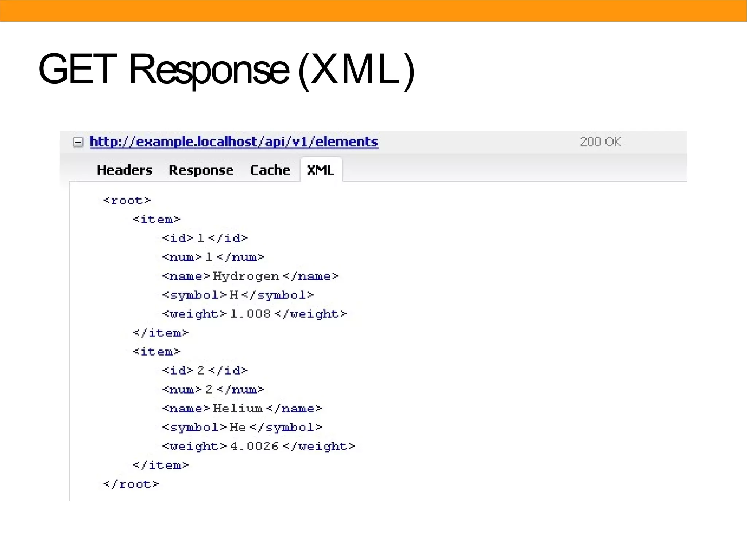Click the <symbol>He</symbol> line
This screenshot has height=560, width=747.
(x=242, y=427)
